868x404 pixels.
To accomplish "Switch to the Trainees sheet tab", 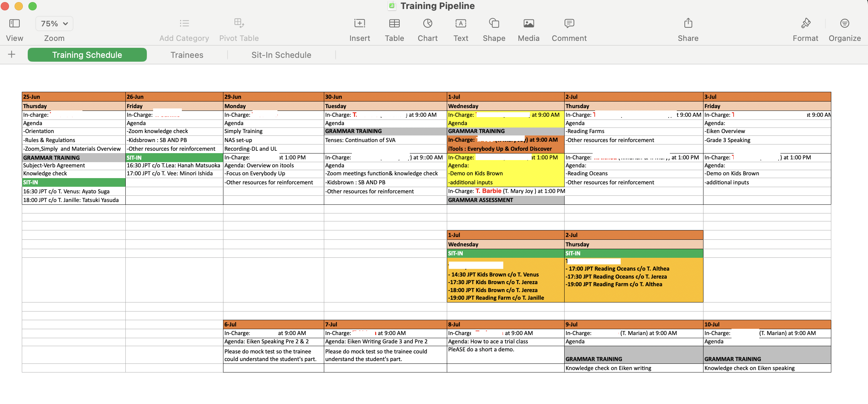I will 187,55.
